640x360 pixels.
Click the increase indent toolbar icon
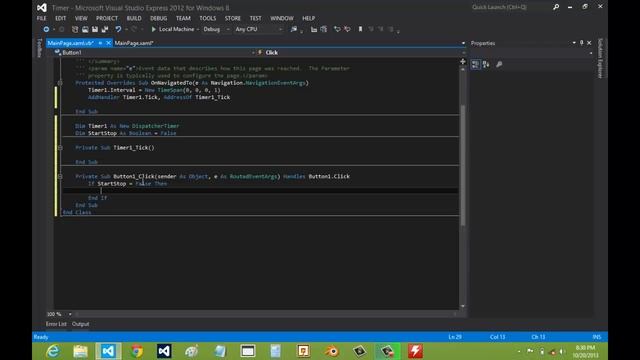click(324, 29)
